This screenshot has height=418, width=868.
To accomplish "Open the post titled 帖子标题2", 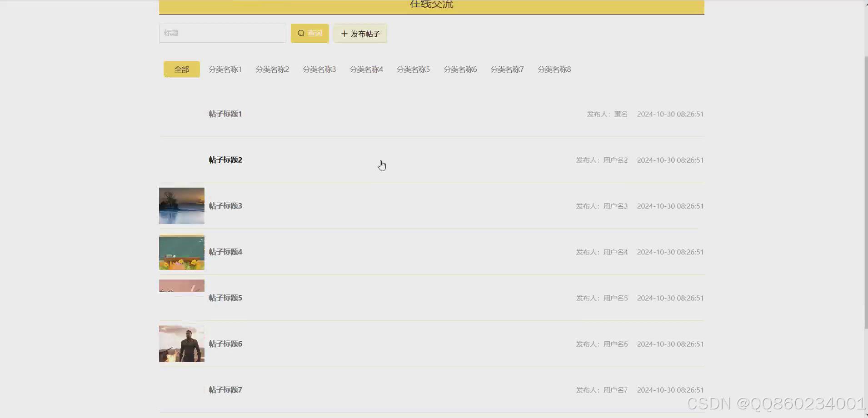I will coord(225,160).
